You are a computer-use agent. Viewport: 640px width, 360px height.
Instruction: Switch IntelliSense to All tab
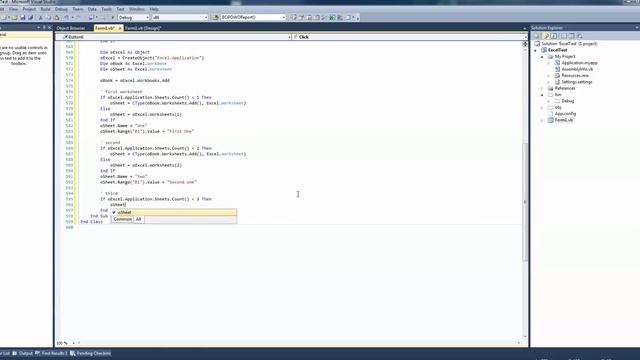point(138,219)
